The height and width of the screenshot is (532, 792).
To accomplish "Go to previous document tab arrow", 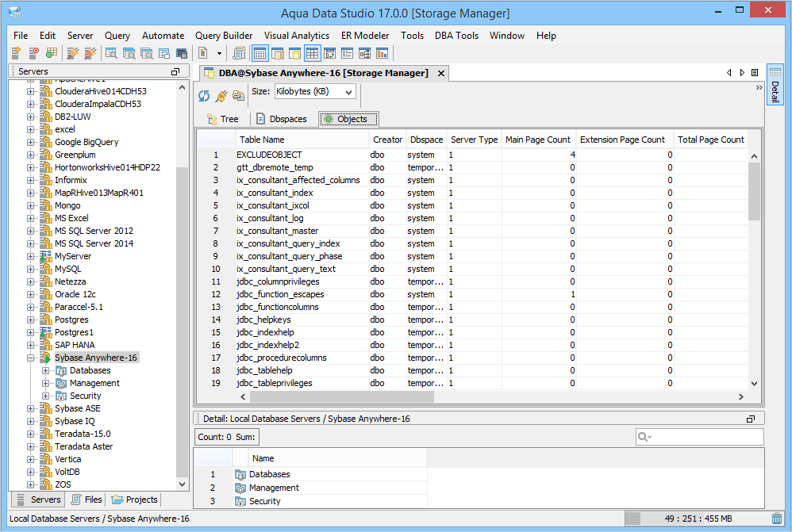I will [729, 73].
